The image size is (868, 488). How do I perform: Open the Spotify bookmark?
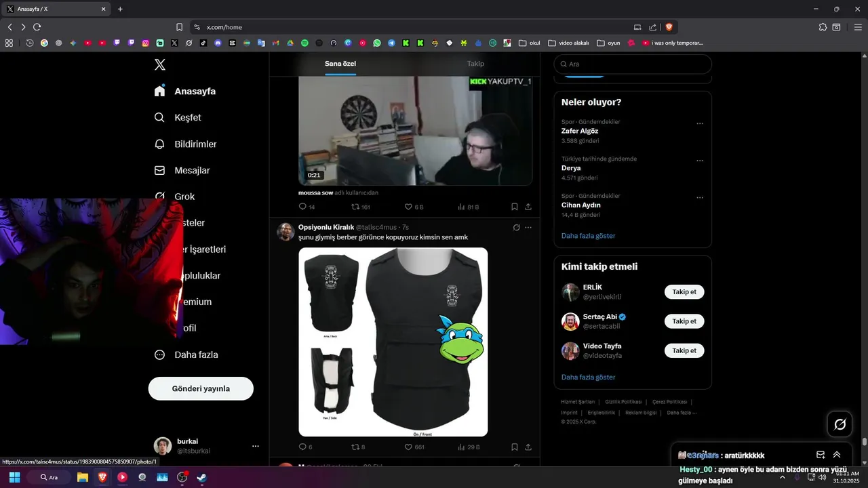pyautogui.click(x=304, y=43)
